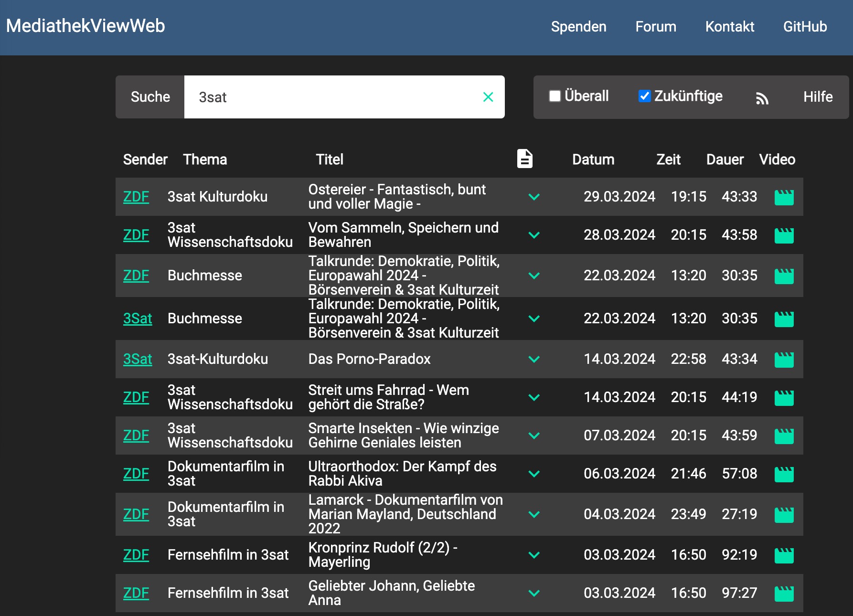
Task: Click the Zeit column header
Action: (668, 159)
